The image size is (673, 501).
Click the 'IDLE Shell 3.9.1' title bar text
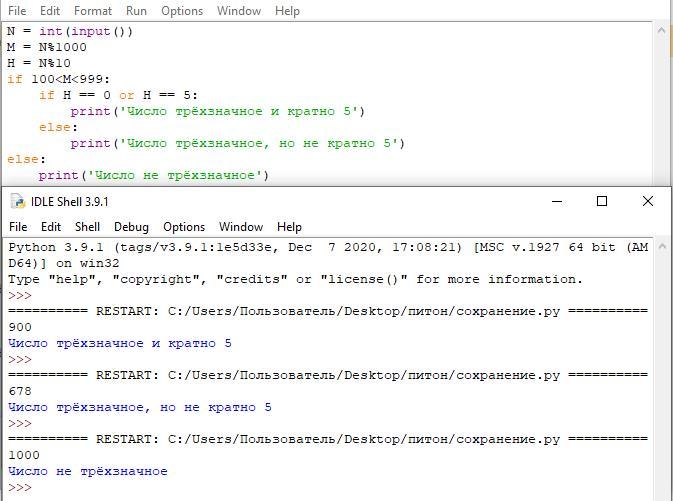point(70,201)
